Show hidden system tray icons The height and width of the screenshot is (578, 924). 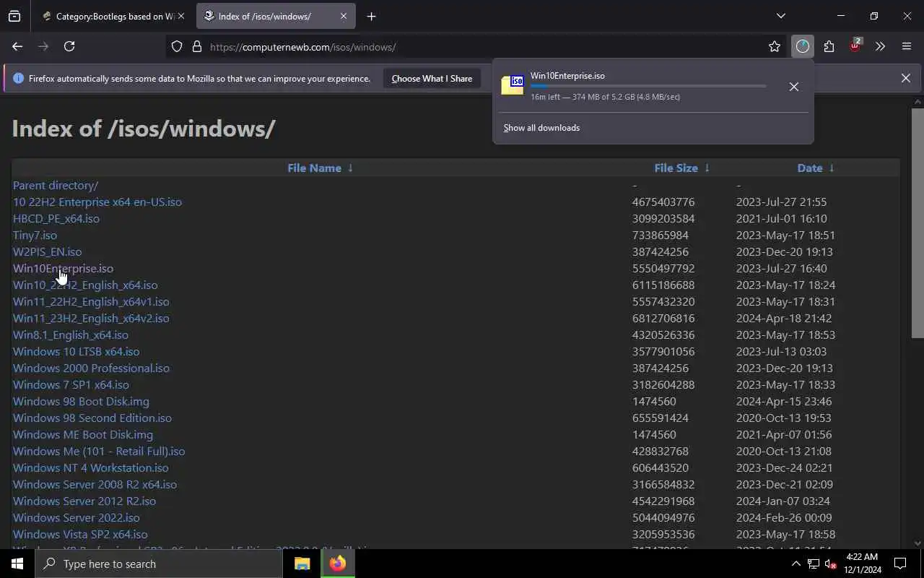tap(796, 564)
